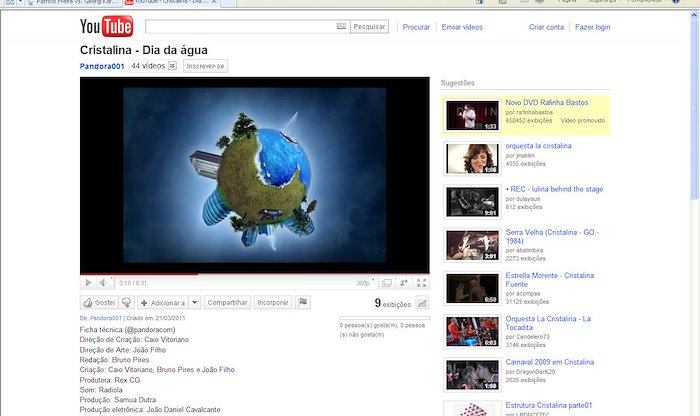Open the video statistics chart icon
Screen dimensions: 700x416
pos(422,303)
